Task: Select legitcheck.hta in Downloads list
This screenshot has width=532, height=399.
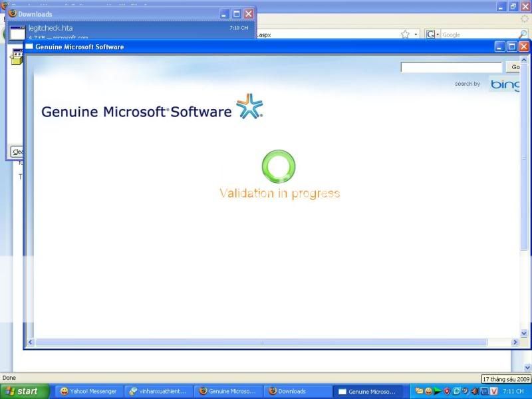Action: click(x=130, y=31)
